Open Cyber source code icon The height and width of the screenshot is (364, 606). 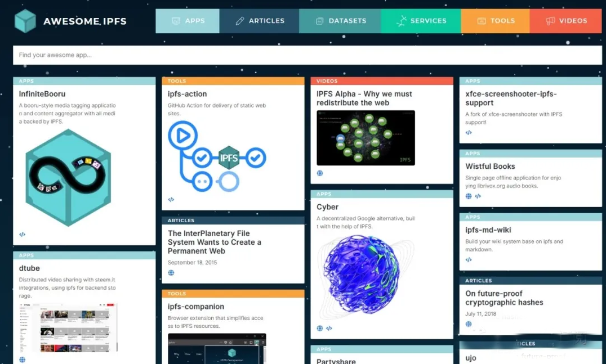pyautogui.click(x=329, y=328)
